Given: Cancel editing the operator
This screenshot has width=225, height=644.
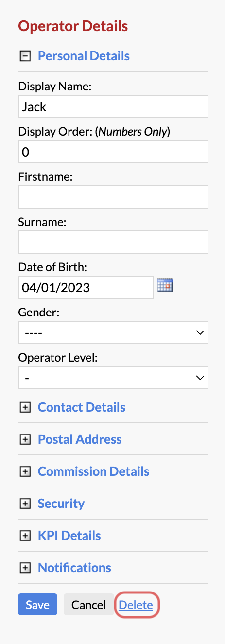Looking at the screenshot, I should 88,605.
